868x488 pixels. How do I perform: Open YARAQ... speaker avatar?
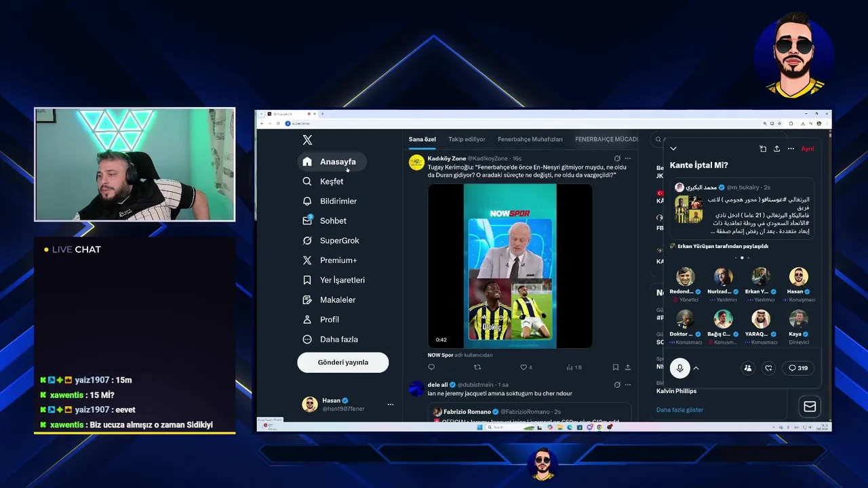pyautogui.click(x=761, y=319)
